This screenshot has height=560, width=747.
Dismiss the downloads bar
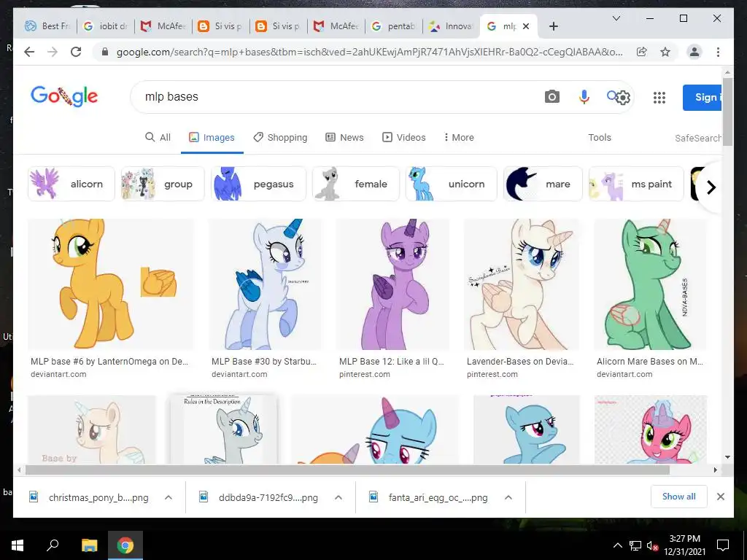pos(721,497)
